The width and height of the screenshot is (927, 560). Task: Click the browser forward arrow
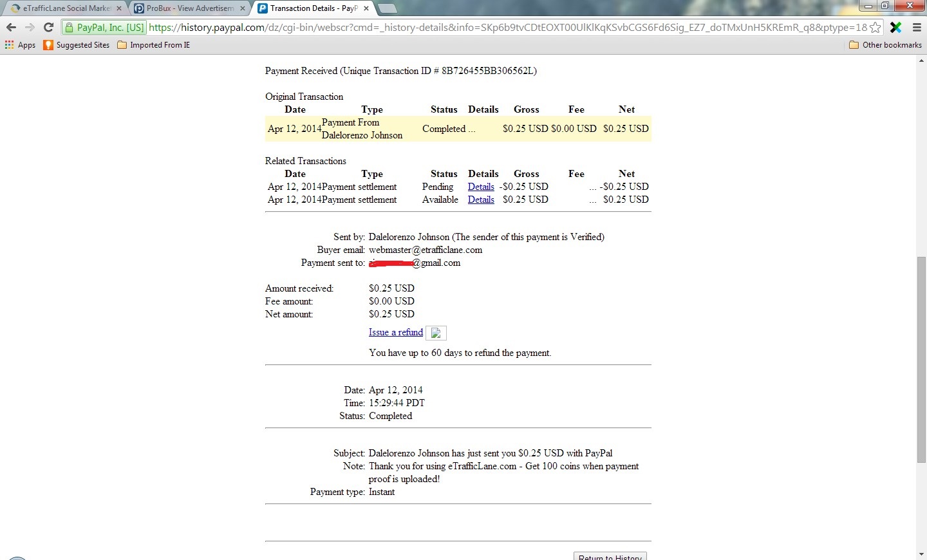click(x=30, y=28)
